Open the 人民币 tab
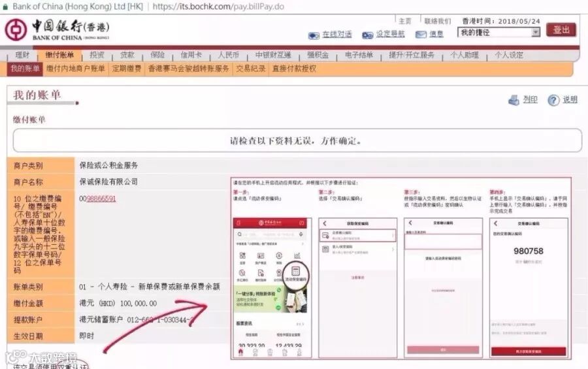This screenshot has height=369, width=588. (x=229, y=55)
